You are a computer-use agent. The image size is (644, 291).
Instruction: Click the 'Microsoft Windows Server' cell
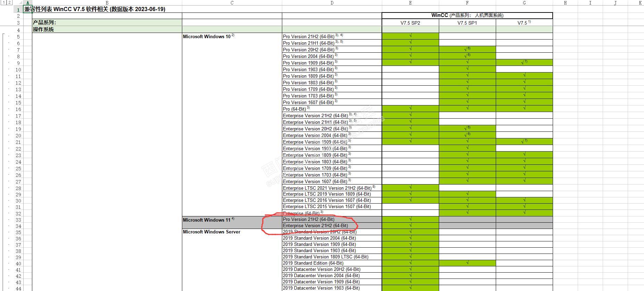pos(232,232)
